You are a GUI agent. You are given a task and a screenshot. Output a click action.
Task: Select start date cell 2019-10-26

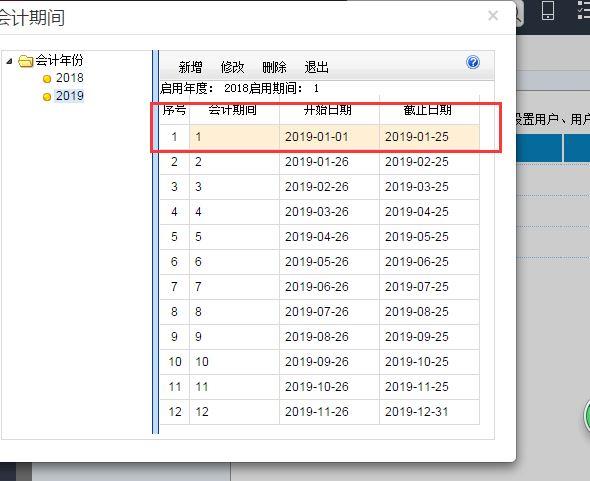click(329, 387)
